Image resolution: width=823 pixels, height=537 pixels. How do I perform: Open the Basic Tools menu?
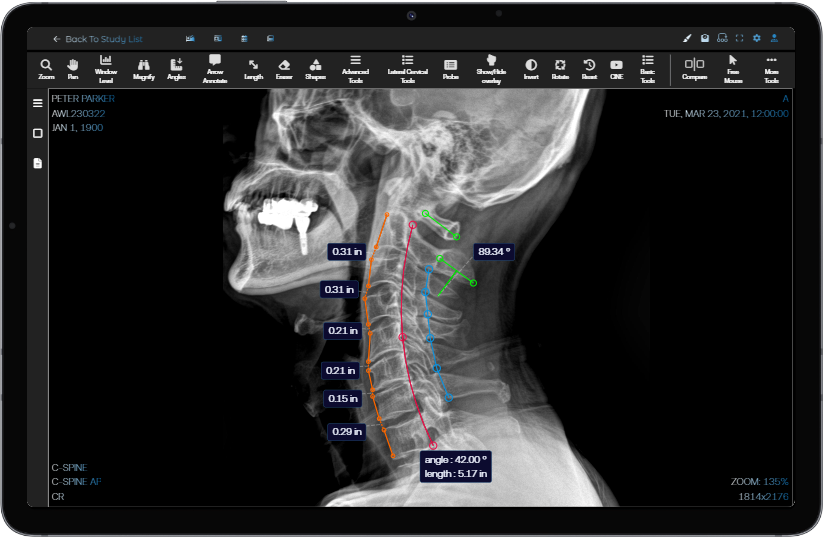648,68
